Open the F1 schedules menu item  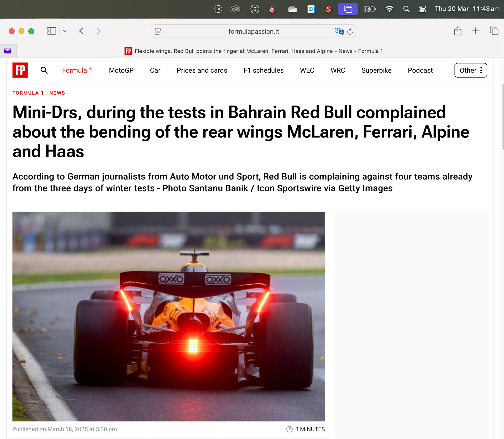263,70
